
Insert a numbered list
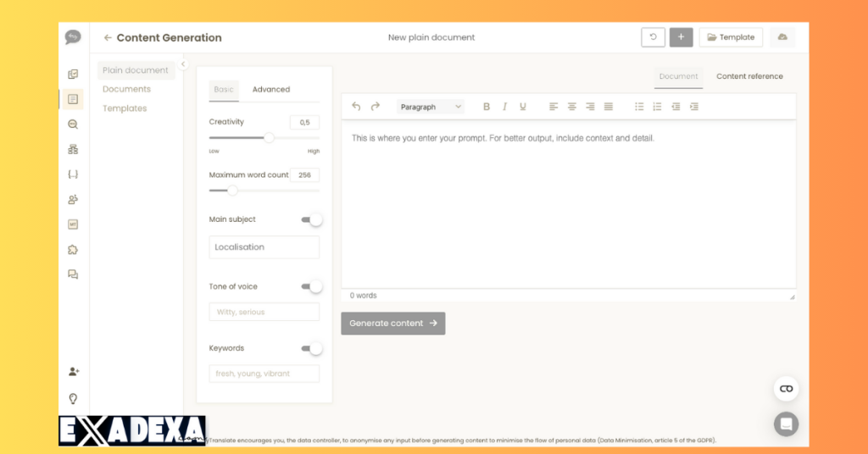[x=657, y=107]
